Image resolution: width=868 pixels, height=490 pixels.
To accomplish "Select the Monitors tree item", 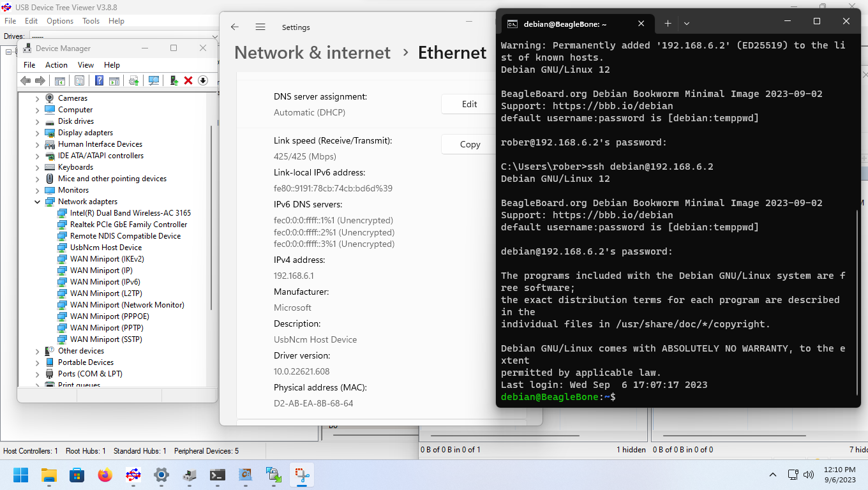I will 73,190.
